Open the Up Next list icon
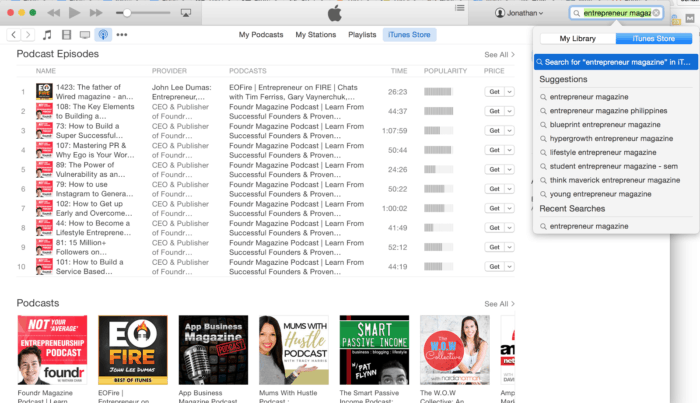This screenshot has height=403, width=700. pyautogui.click(x=460, y=8)
